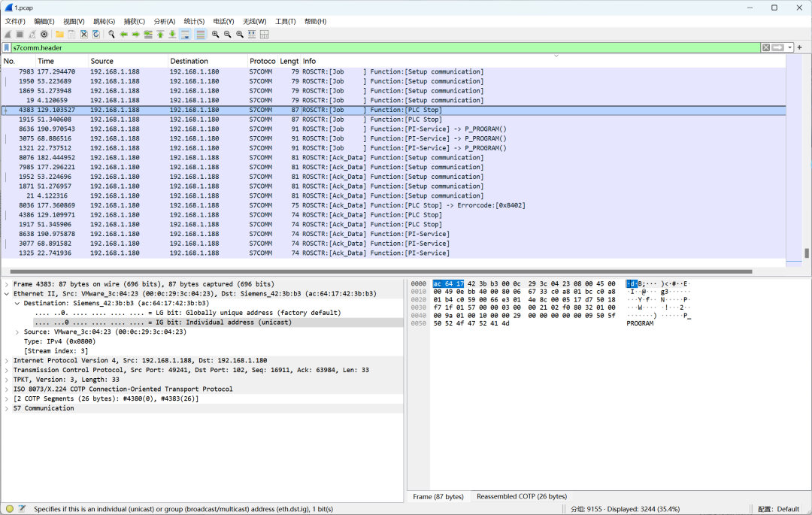This screenshot has width=812, height=515.
Task: Toggle auto scroll during live capture
Action: pyautogui.click(x=186, y=34)
